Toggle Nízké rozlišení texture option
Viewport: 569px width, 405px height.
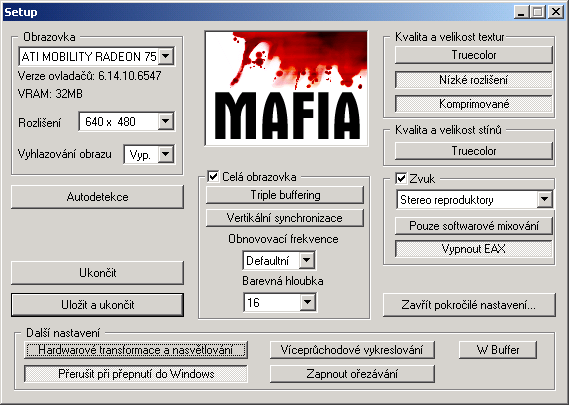pos(474,80)
